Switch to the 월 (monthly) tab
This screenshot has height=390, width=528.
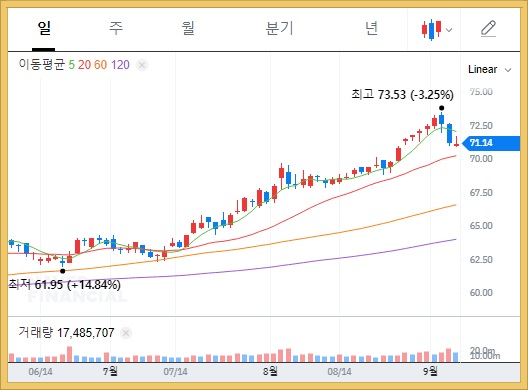(x=188, y=28)
